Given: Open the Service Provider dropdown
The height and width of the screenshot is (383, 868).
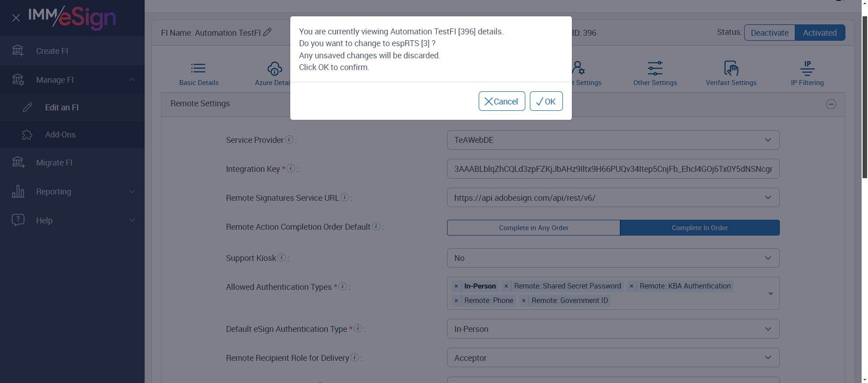Looking at the screenshot, I should (x=613, y=140).
